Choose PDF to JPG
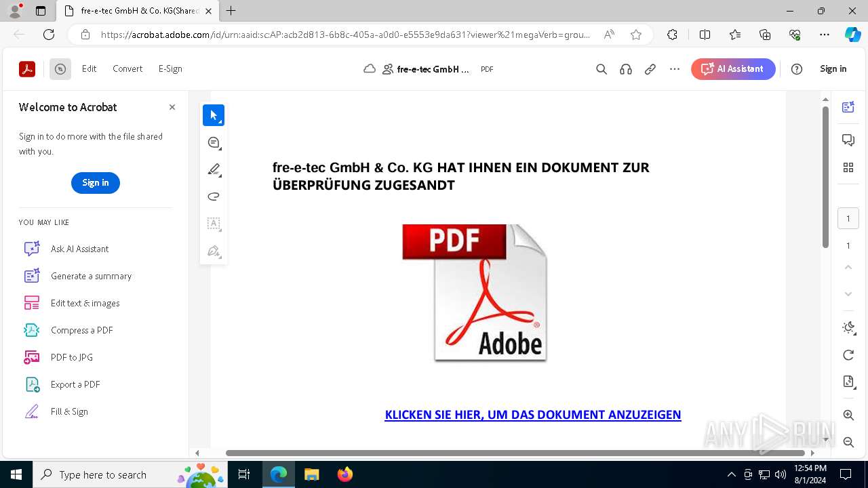The image size is (868, 488). (x=58, y=357)
